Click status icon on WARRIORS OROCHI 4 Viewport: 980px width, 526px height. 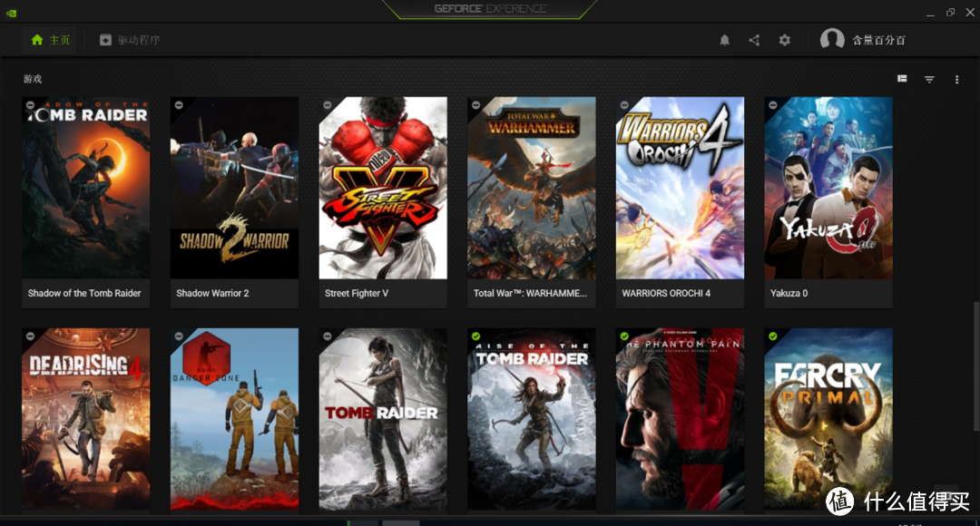(624, 105)
